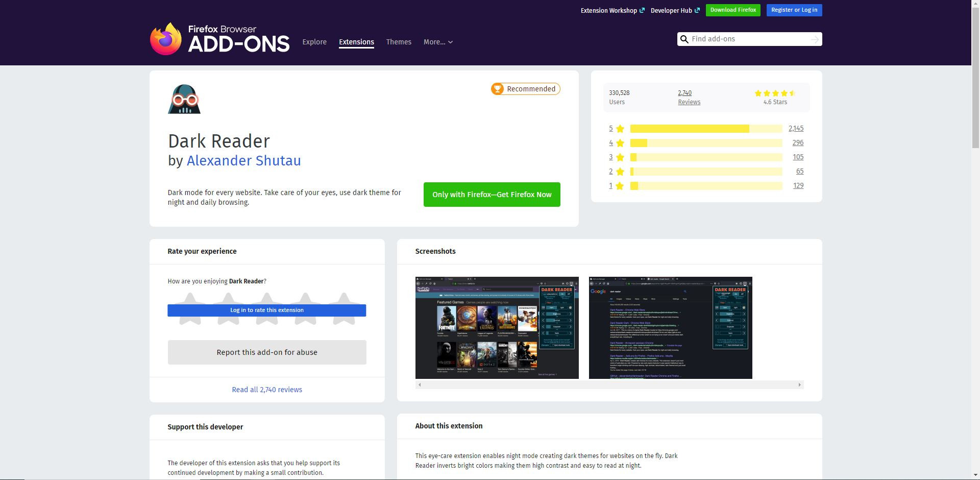The image size is (980, 480).
Task: Click Log in to rate this extension
Action: pyautogui.click(x=267, y=310)
